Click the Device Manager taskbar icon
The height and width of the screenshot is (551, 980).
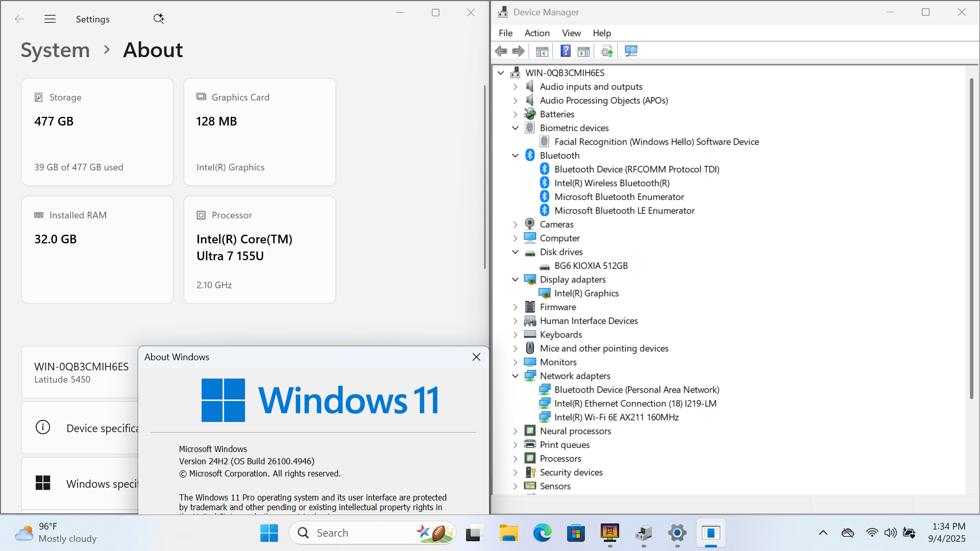644,533
